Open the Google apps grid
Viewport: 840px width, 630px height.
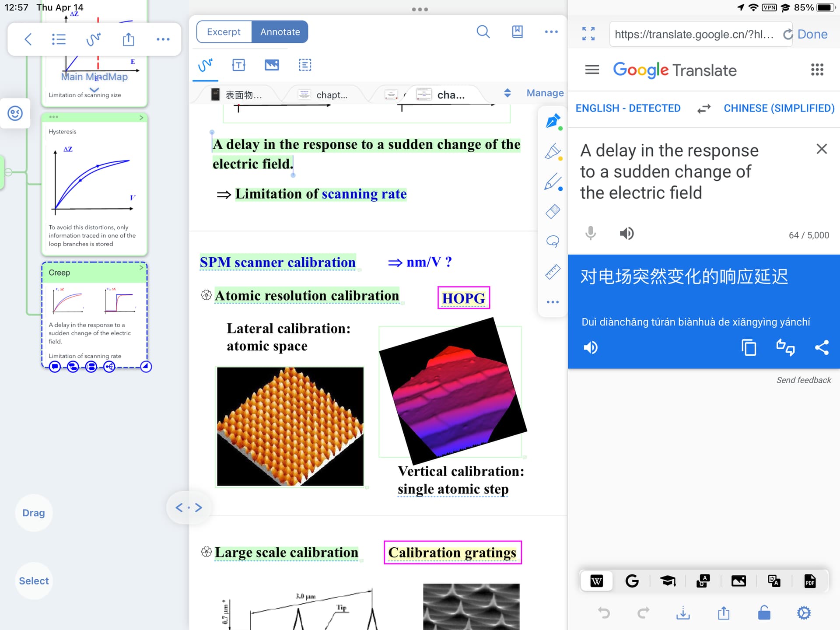pos(817,70)
